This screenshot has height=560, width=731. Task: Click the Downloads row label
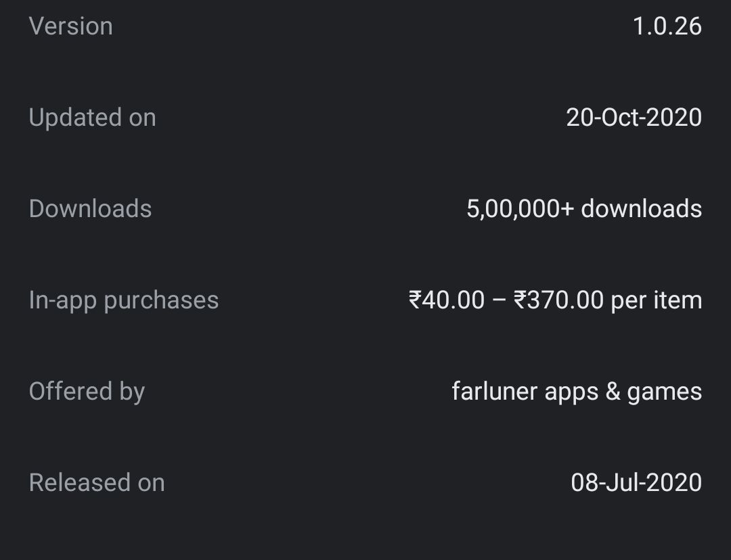[x=90, y=209]
